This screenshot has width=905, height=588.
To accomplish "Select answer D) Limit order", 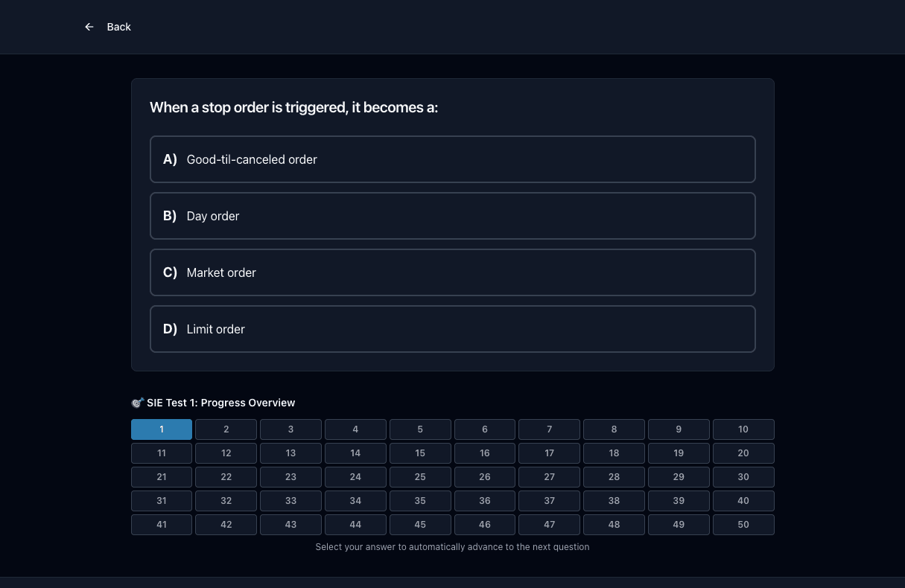I will (453, 329).
